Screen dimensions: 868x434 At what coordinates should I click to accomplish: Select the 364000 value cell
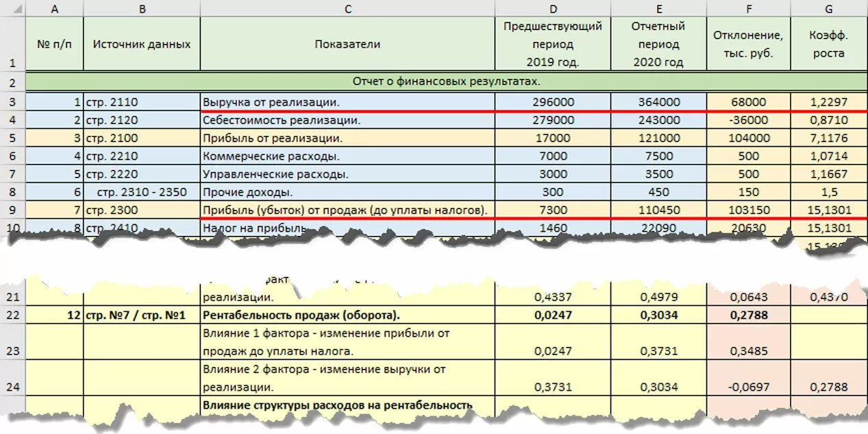pos(658,102)
